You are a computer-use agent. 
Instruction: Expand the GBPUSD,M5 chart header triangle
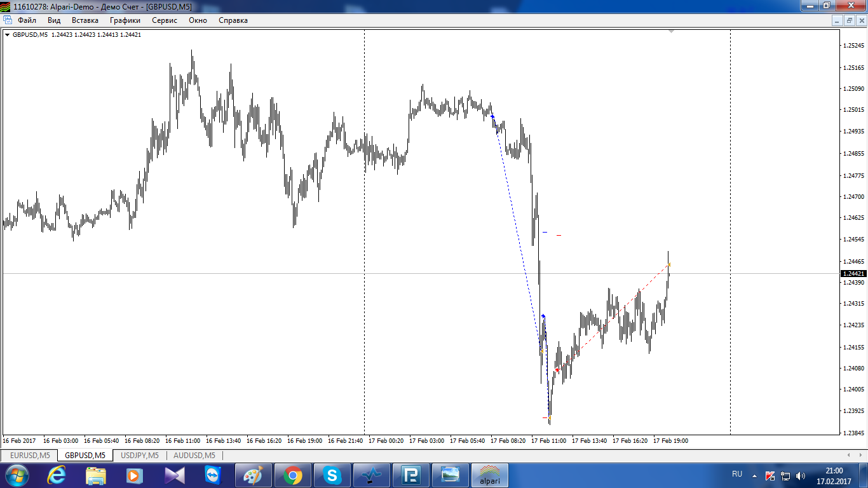(7, 35)
